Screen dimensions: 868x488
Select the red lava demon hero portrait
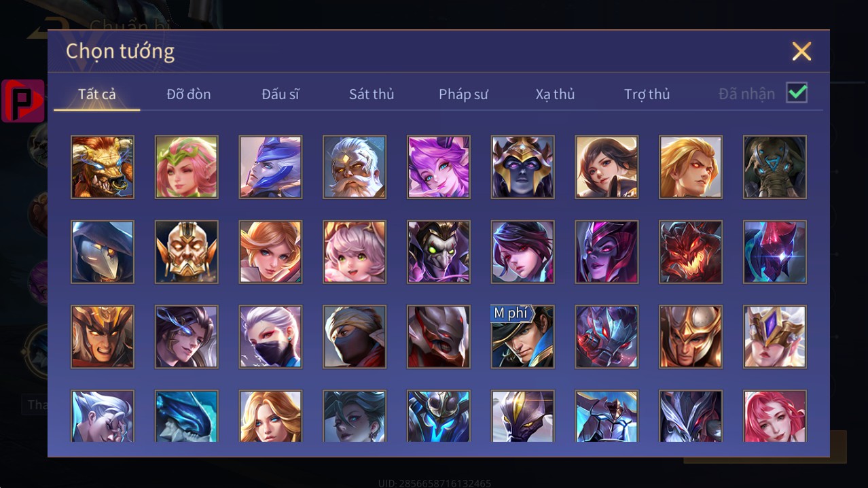point(691,252)
